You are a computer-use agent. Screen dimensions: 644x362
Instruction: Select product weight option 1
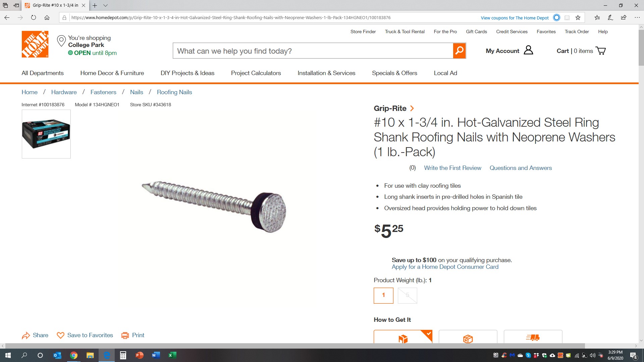pyautogui.click(x=383, y=295)
